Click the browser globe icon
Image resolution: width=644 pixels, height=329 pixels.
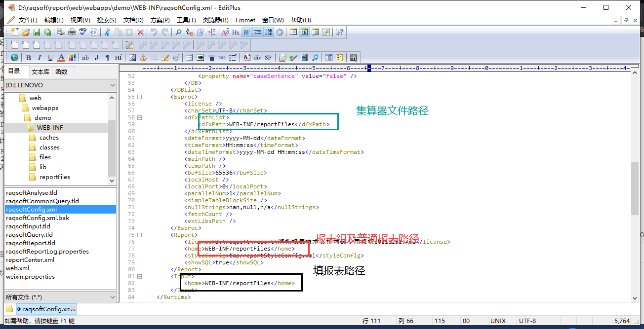point(14,58)
